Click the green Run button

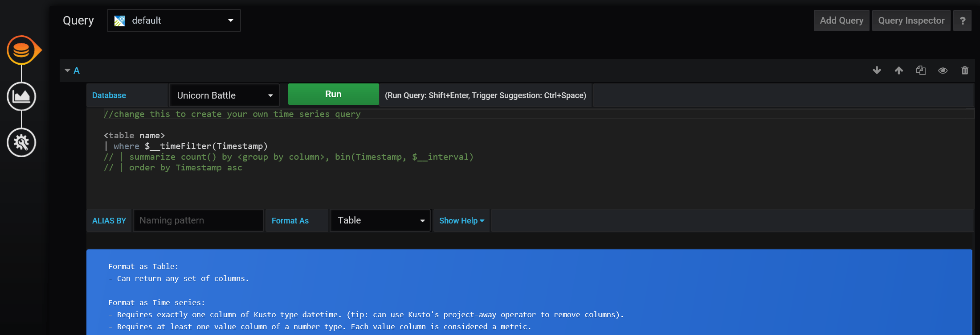[x=333, y=95]
